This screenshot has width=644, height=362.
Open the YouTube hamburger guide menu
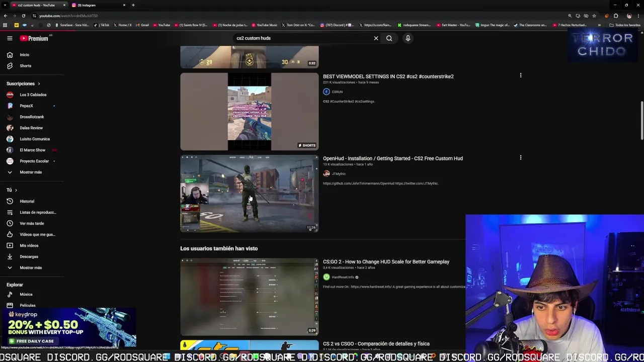pyautogui.click(x=10, y=38)
